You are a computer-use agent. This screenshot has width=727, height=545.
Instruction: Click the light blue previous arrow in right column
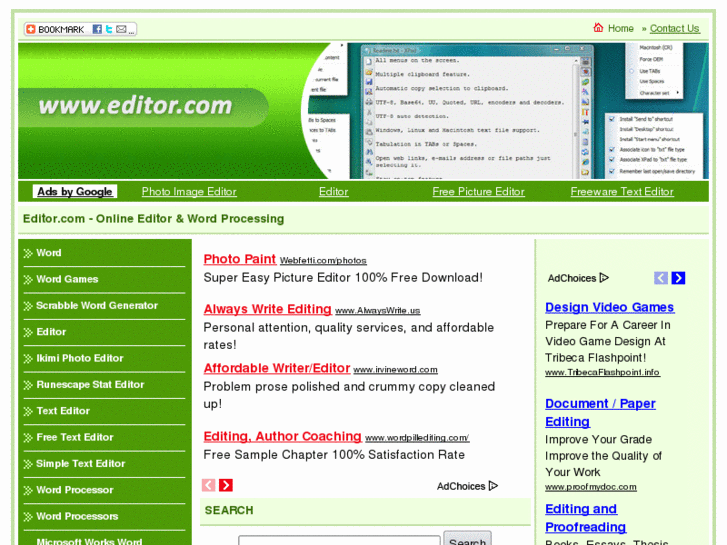click(x=661, y=278)
